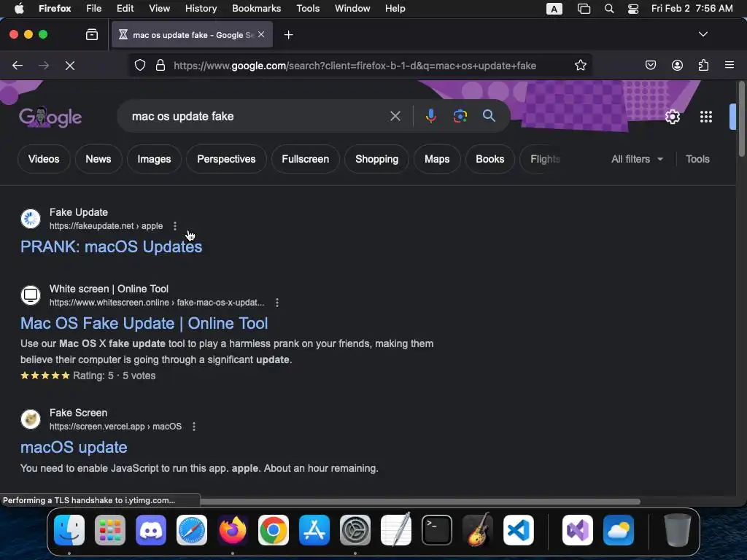Screen dimensions: 747x560
Task: Open Control Center in menu bar
Action: (x=632, y=9)
